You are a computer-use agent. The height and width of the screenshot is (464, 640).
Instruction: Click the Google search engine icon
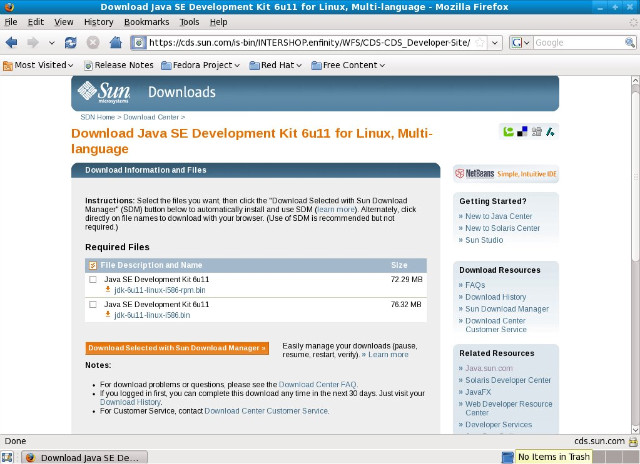pyautogui.click(x=517, y=42)
